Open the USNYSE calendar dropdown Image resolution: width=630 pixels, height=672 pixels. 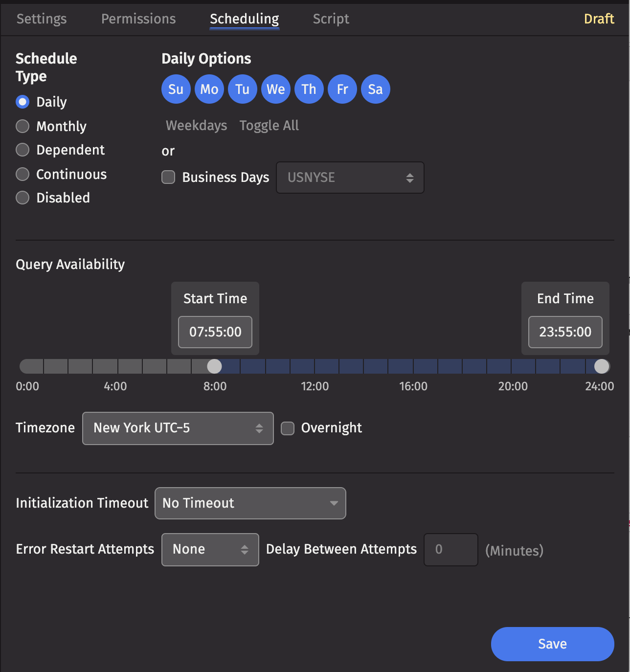click(350, 178)
